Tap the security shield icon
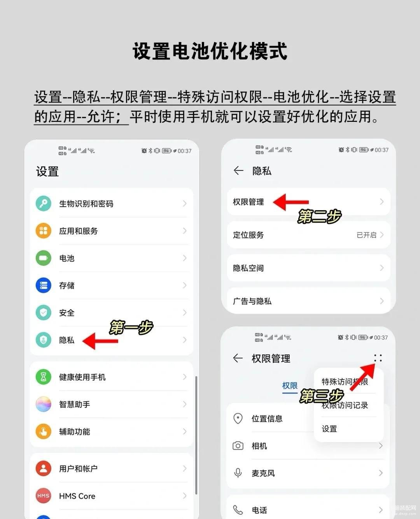The height and width of the screenshot is (519, 420). coord(44,313)
